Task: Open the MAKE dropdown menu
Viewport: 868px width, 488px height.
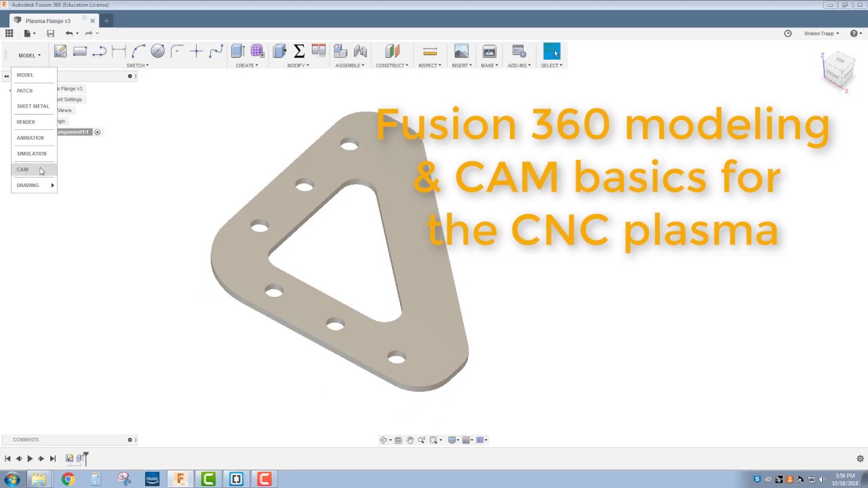Action: [489, 66]
